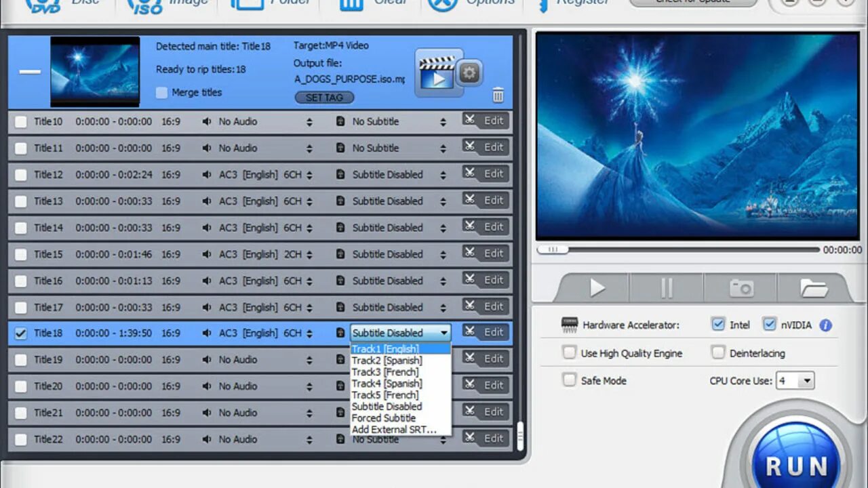
Task: Open the scissors Edit for Title10
Action: [485, 121]
